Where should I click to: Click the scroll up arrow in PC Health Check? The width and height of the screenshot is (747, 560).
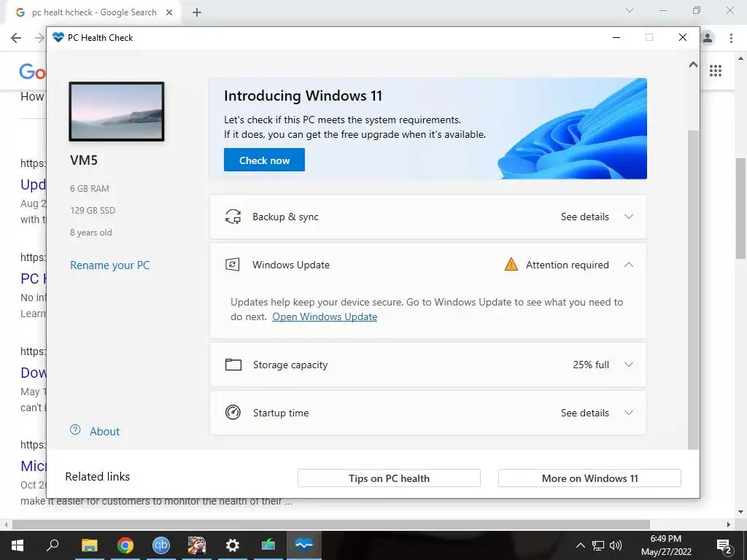pos(693,64)
